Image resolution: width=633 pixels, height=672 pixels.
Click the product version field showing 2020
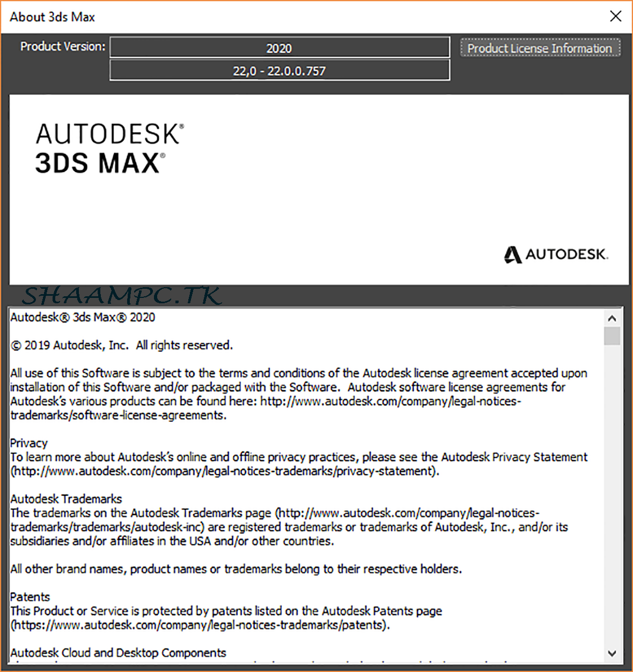pos(279,48)
